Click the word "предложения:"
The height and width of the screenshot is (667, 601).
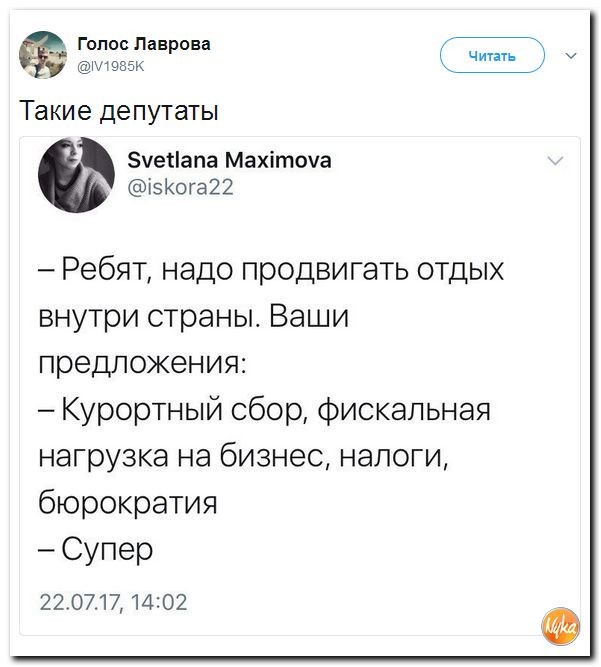(x=144, y=363)
